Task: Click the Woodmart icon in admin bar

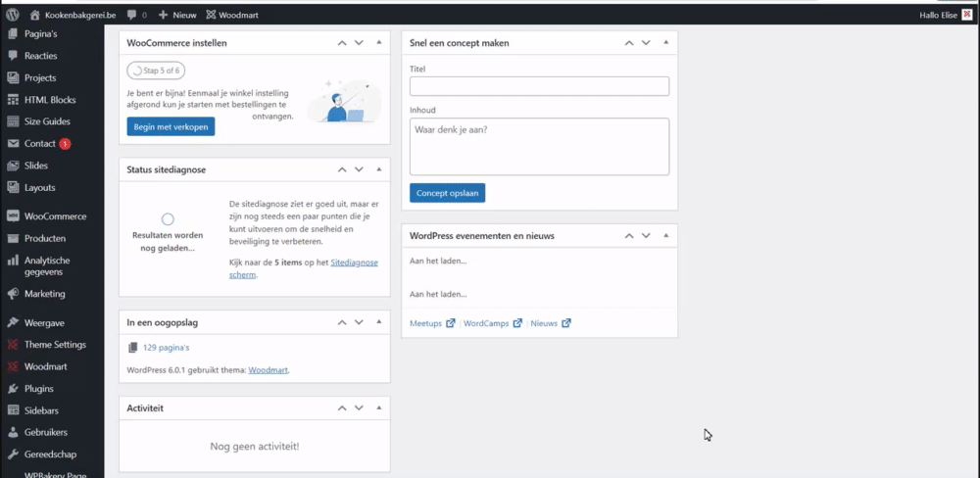Action: click(x=211, y=15)
